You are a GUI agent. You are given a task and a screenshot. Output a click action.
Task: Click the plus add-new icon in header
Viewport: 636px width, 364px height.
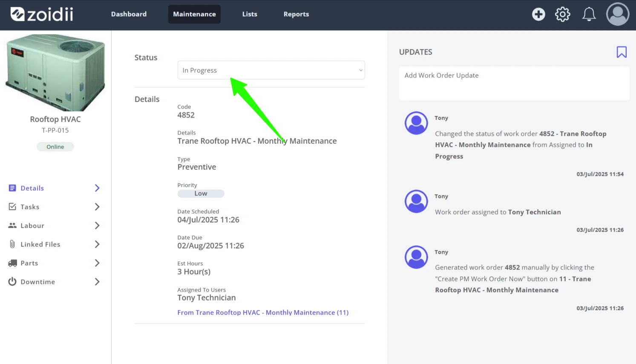point(538,14)
